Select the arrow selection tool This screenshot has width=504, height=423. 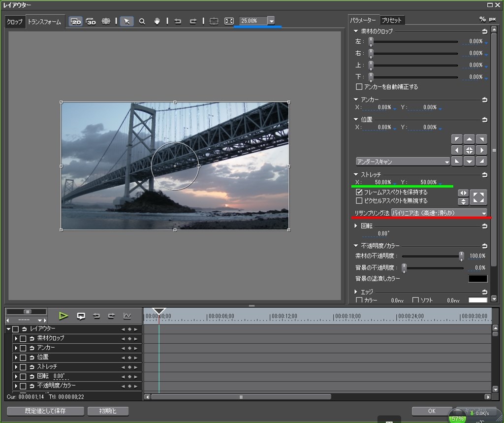pos(126,21)
